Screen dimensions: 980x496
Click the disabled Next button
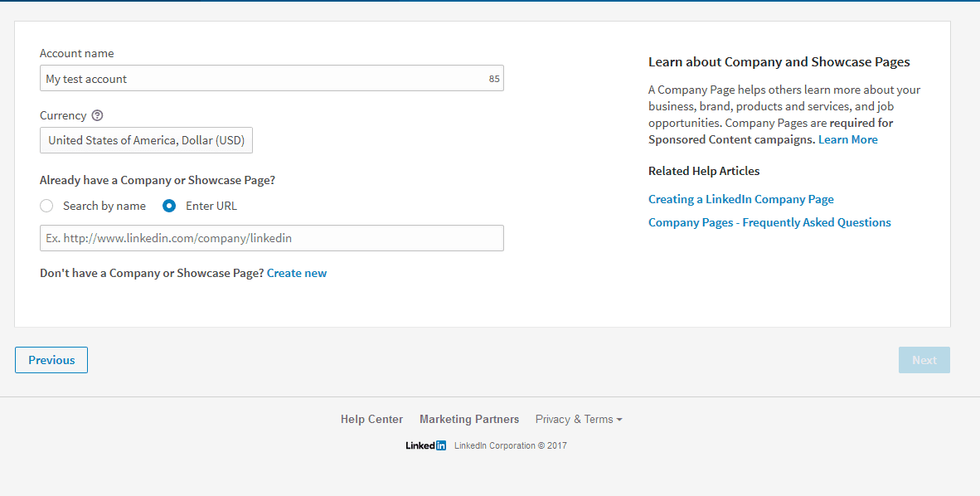924,360
